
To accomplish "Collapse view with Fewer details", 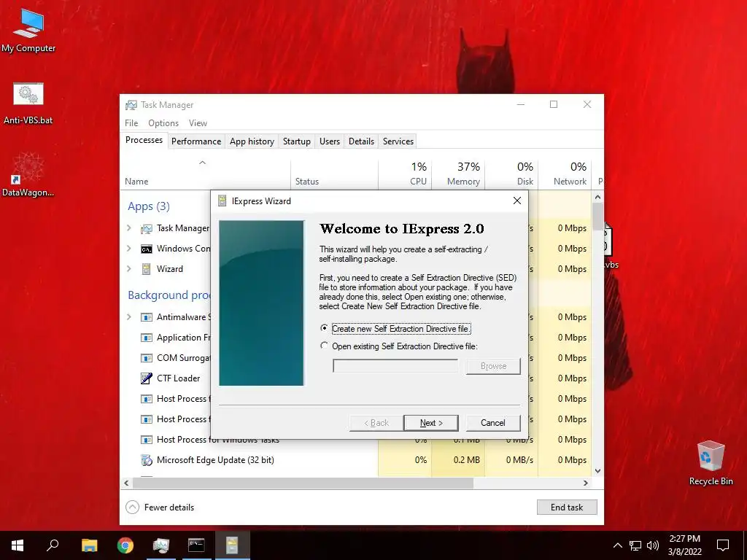I will pyautogui.click(x=160, y=507).
